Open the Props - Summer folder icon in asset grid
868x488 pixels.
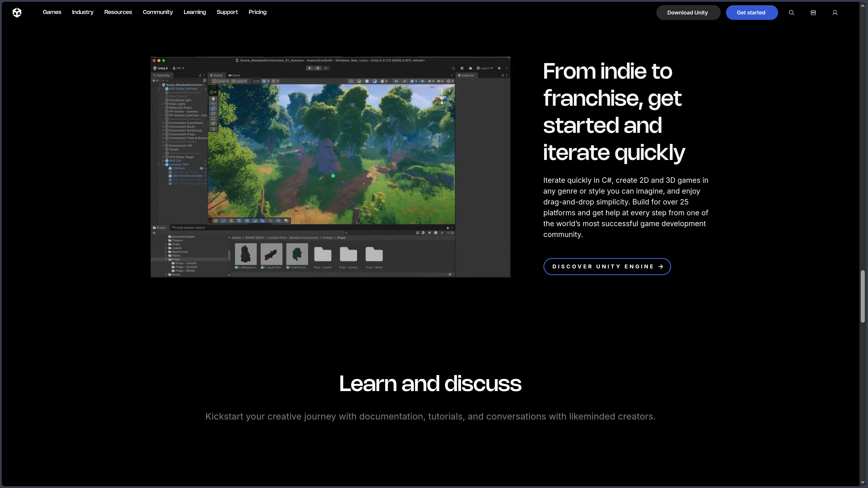(x=348, y=254)
